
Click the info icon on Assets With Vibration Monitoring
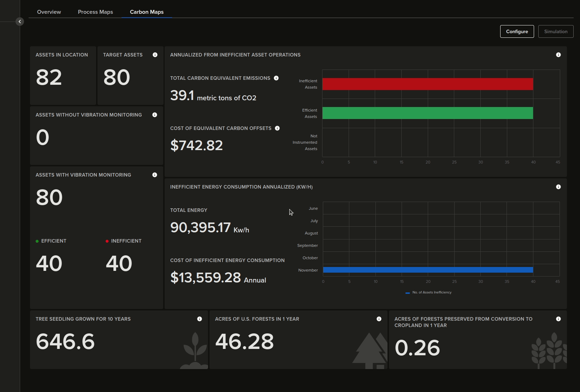pos(155,174)
